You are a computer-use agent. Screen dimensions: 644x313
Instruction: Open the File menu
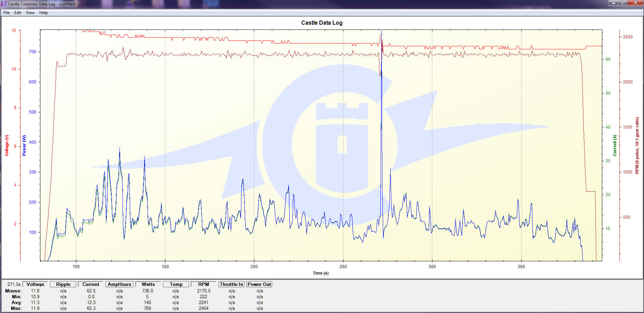click(x=7, y=13)
